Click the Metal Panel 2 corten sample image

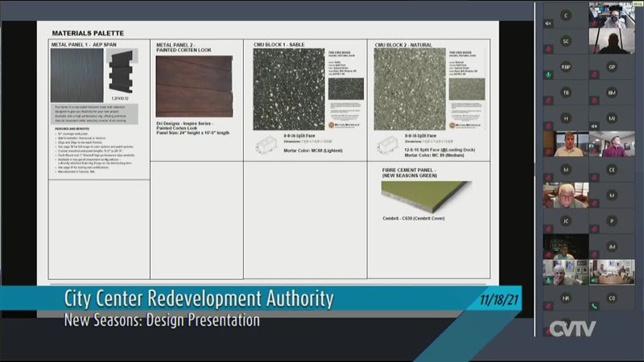click(x=193, y=86)
